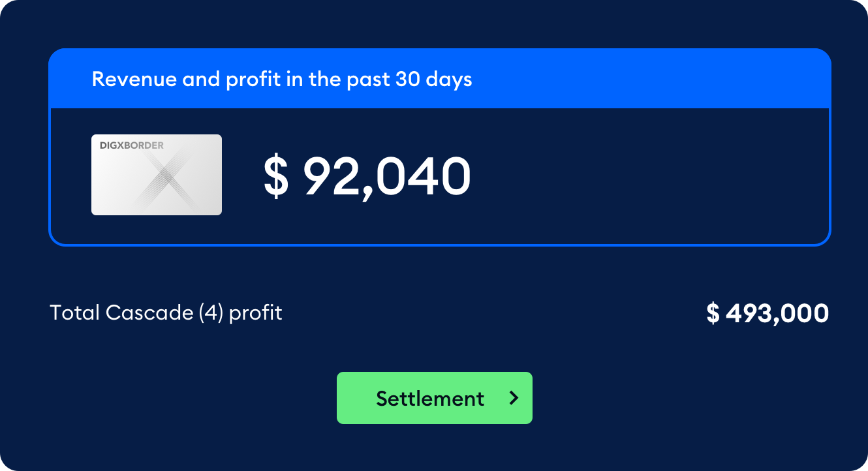Click the "Revenue and profit" header title
Screen dimensions: 868x471
click(281, 80)
